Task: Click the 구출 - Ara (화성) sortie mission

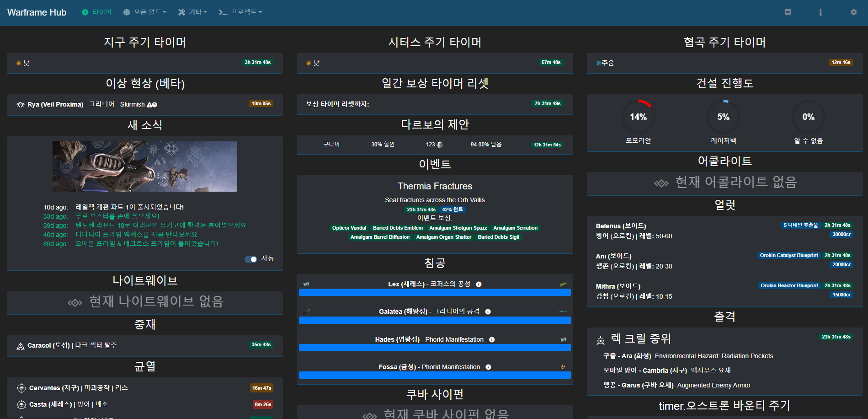Action: (x=627, y=356)
